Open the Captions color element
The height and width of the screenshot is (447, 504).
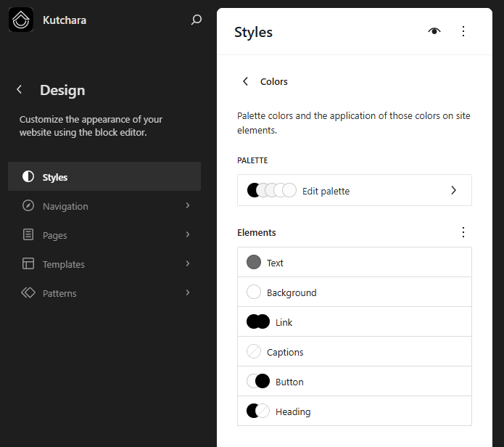355,351
